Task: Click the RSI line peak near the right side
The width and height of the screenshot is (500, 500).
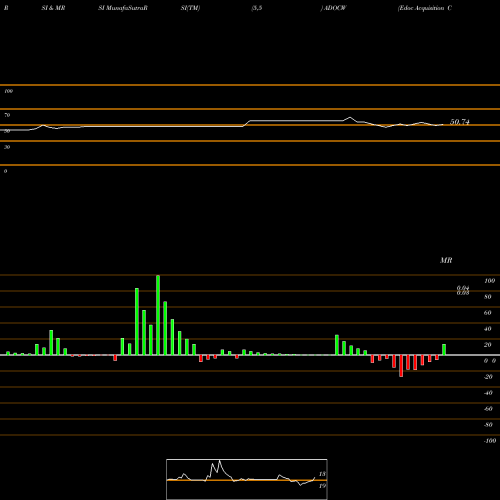Action: pyautogui.click(x=350, y=117)
